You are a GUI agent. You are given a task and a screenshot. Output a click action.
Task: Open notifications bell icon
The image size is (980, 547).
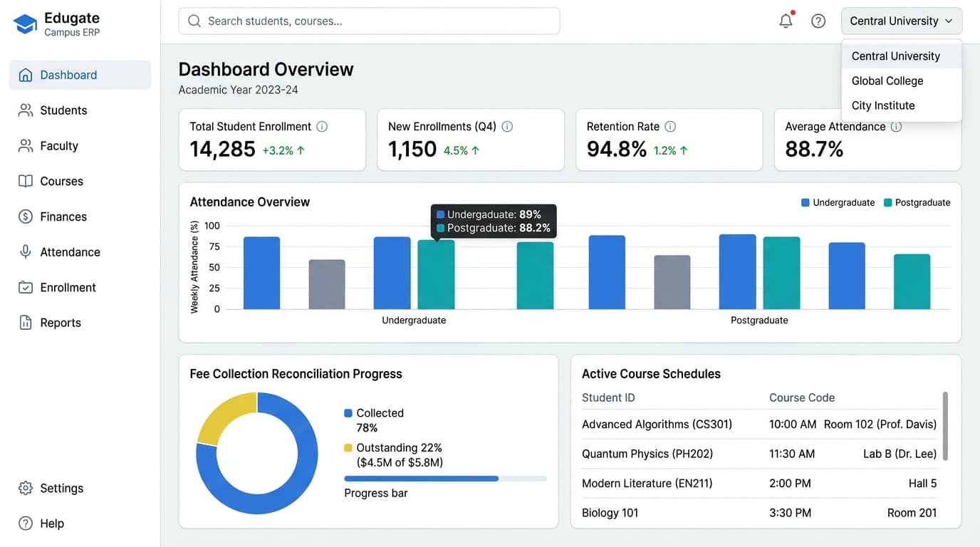point(786,21)
